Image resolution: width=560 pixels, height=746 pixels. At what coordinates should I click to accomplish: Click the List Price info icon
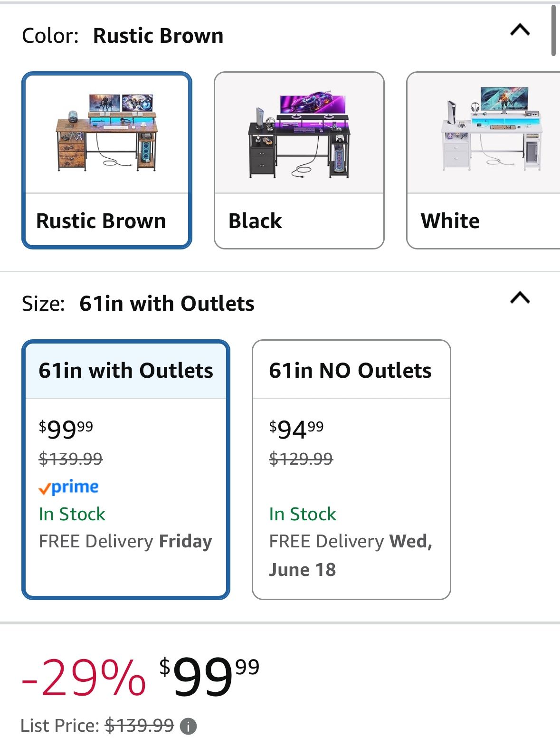click(189, 726)
